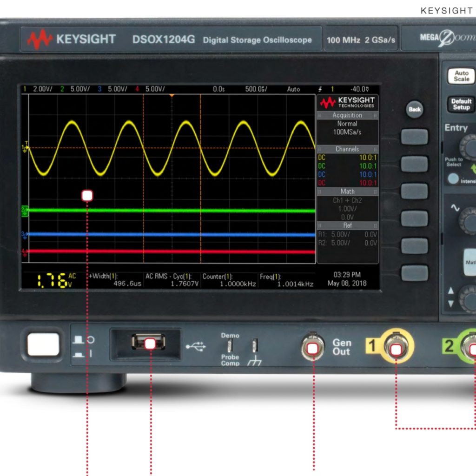This screenshot has width=476, height=476.
Task: Select the Channels header in the sidebar
Action: (347, 149)
